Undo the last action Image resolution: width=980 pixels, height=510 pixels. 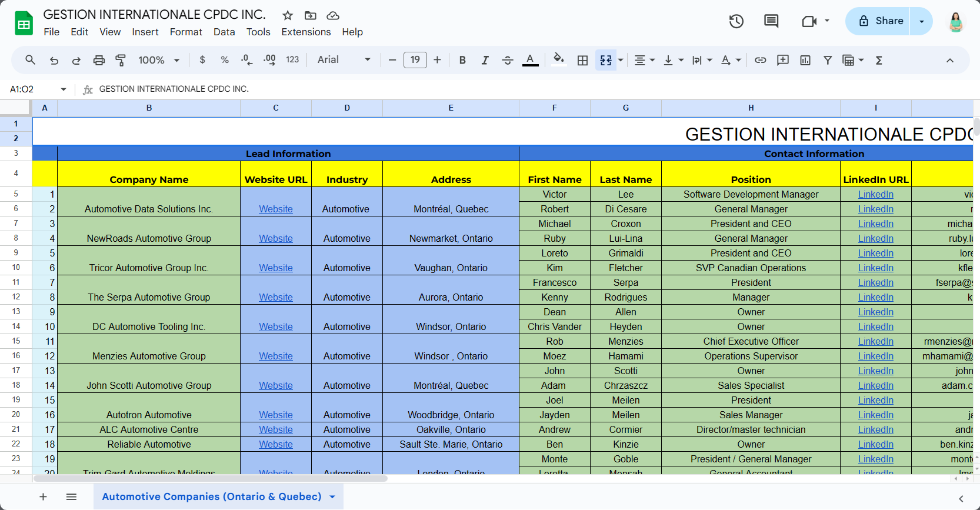click(54, 60)
